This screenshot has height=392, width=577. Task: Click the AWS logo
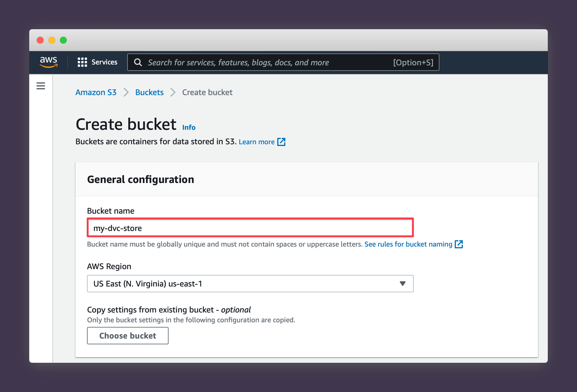[49, 62]
